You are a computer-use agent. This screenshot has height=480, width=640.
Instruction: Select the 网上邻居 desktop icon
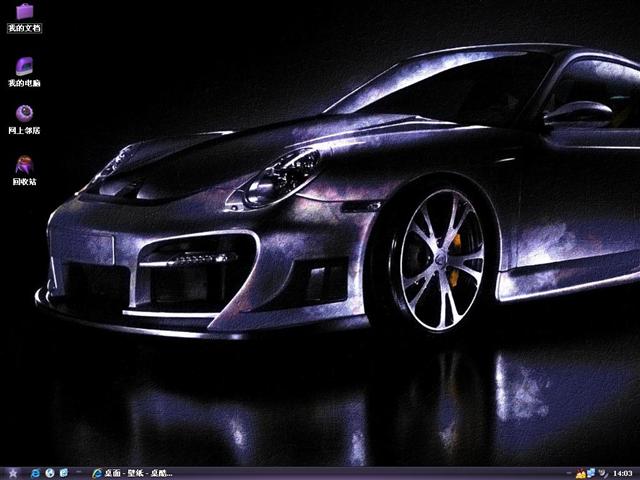[24, 112]
